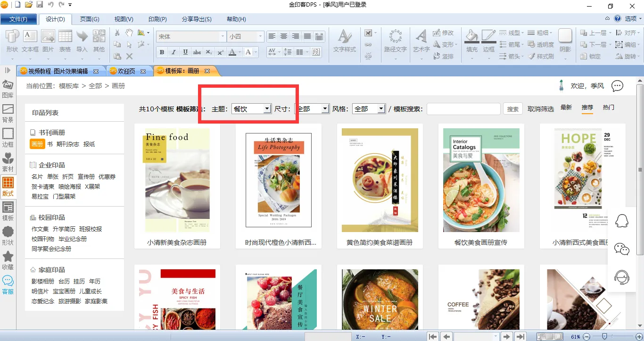644x341 pixels.
Task: Open the 页面(G) menu tab
Action: [x=90, y=19]
